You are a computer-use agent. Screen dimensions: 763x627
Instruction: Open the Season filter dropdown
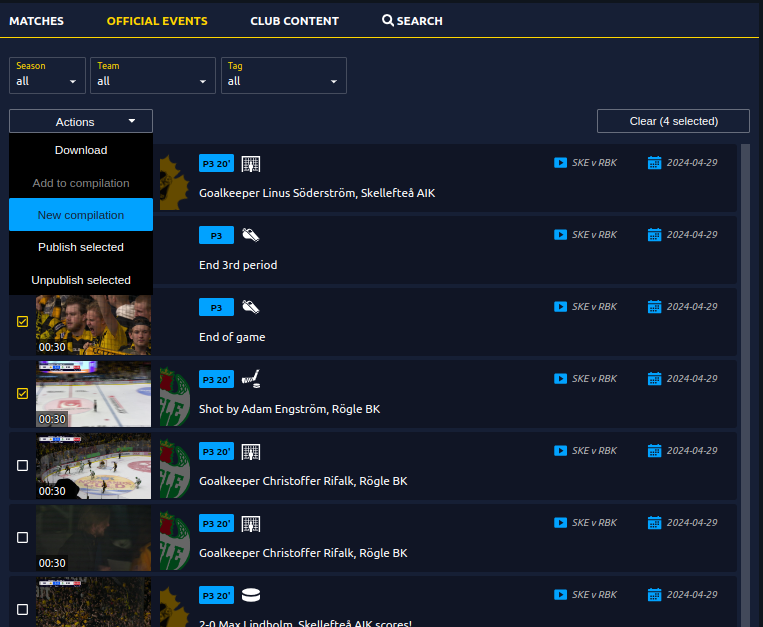click(x=47, y=75)
